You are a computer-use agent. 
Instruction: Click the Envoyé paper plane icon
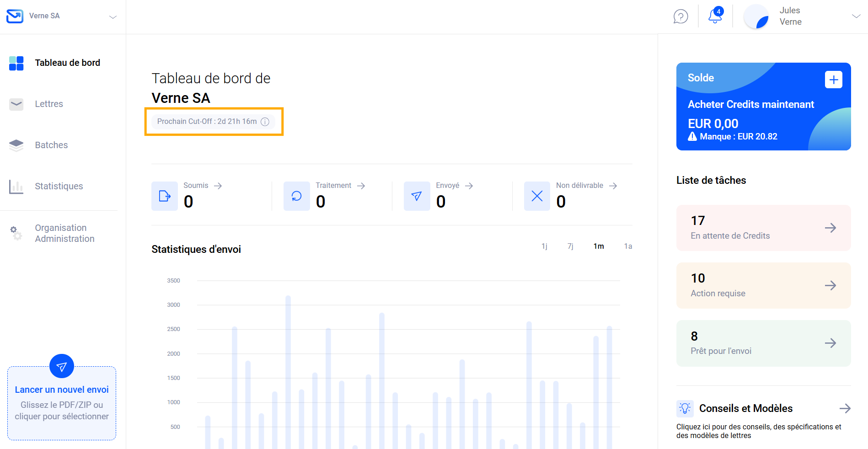coord(417,196)
